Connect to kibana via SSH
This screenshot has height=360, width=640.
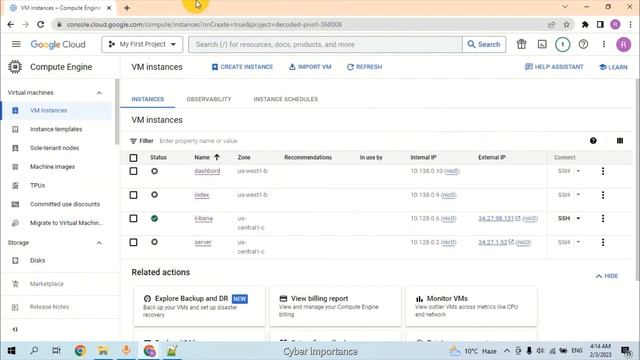coord(564,218)
